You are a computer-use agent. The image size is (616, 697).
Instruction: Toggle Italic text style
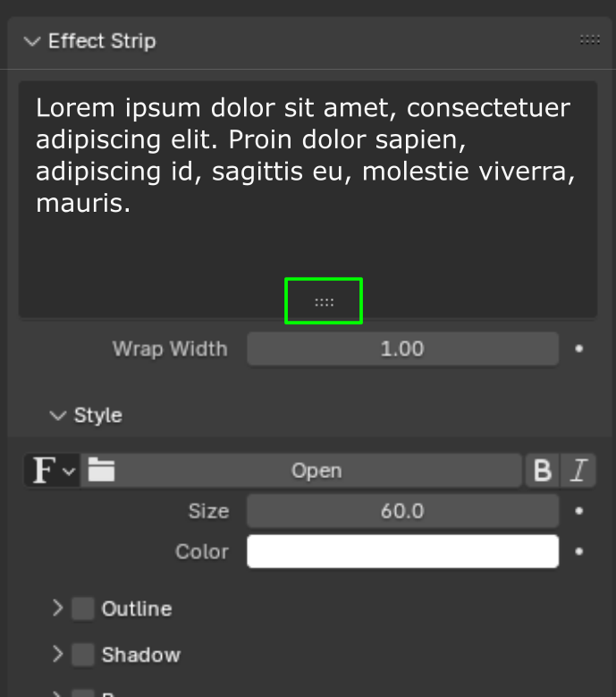578,470
